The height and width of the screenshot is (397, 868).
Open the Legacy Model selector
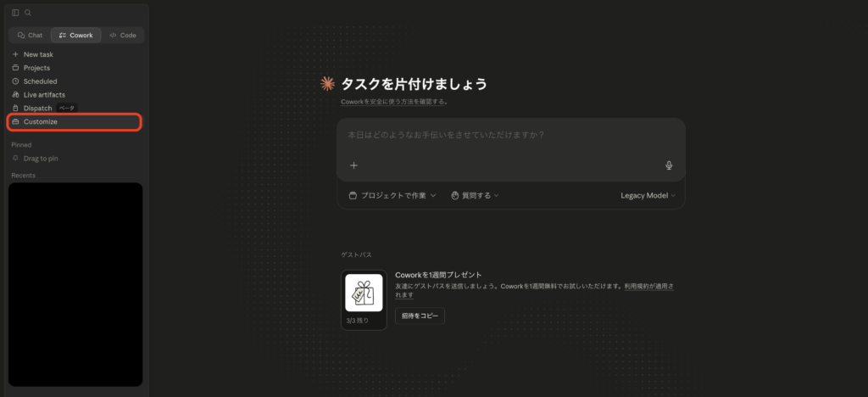click(x=648, y=195)
